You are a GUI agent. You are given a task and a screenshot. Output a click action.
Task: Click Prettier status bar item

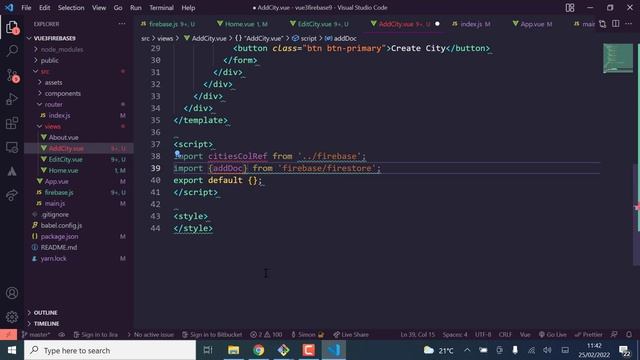point(589,335)
